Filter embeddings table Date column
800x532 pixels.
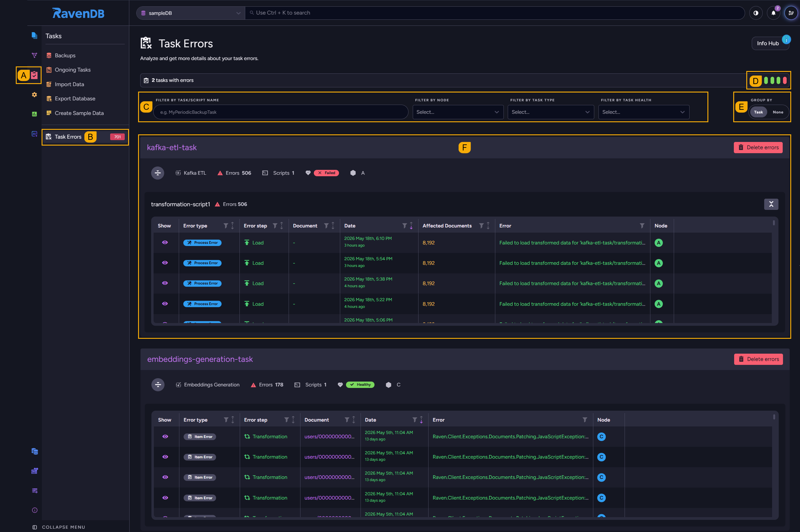click(415, 420)
